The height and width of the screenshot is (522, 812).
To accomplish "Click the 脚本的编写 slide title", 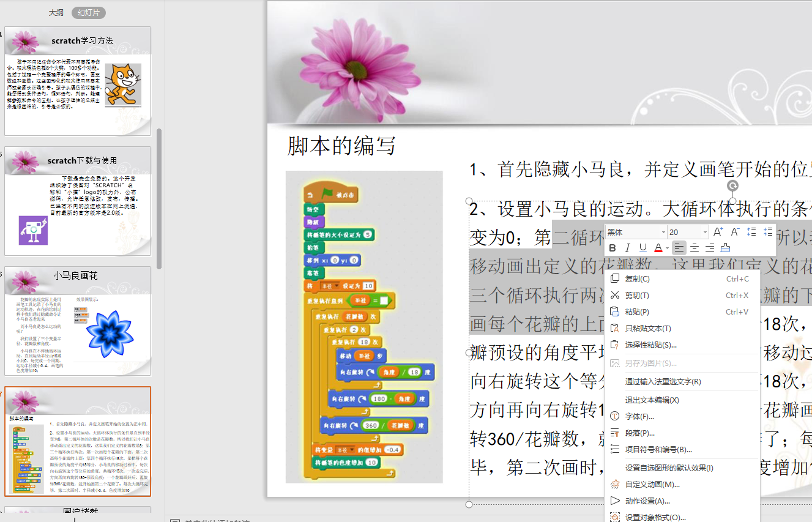I will (x=342, y=146).
